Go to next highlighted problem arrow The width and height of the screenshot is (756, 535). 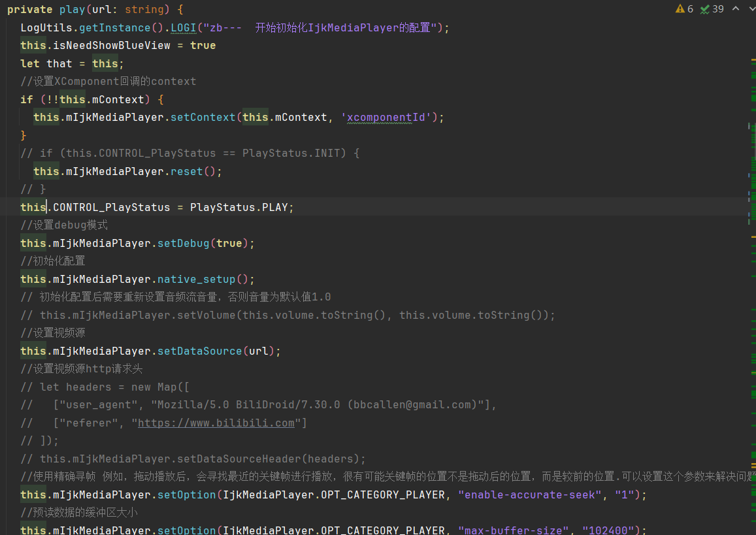tap(751, 9)
